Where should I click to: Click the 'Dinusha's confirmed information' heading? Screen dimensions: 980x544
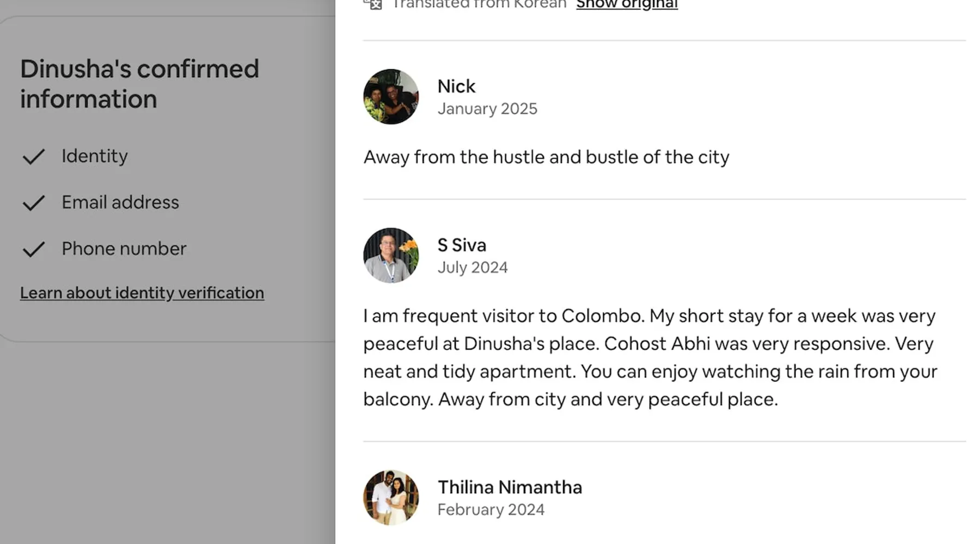[x=139, y=84]
